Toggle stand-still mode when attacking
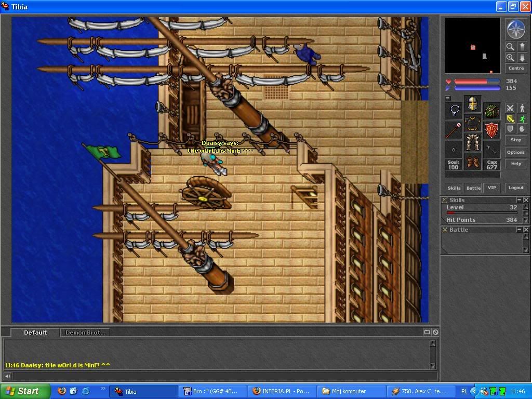This screenshot has width=532, height=399. (522, 108)
